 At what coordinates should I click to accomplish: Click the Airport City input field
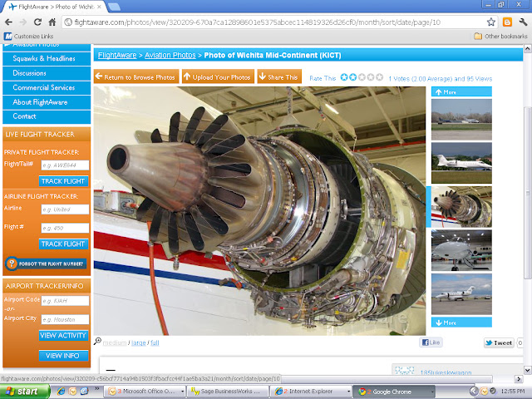coord(65,319)
